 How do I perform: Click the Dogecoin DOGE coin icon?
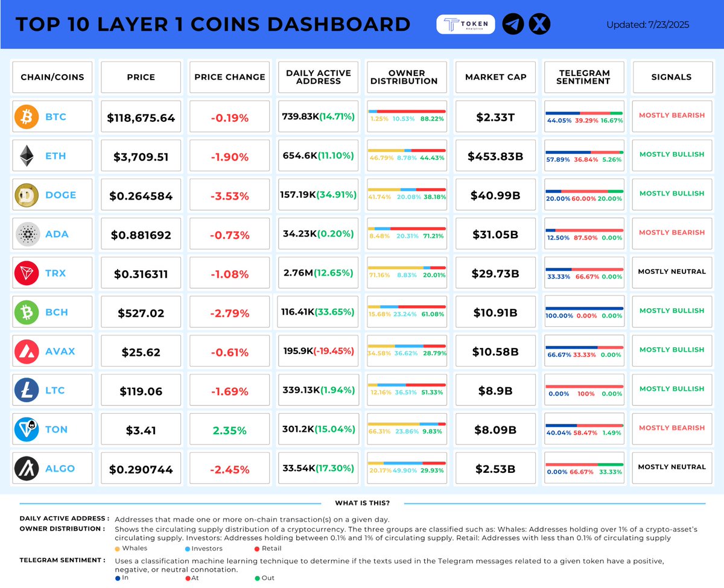pyautogui.click(x=26, y=195)
